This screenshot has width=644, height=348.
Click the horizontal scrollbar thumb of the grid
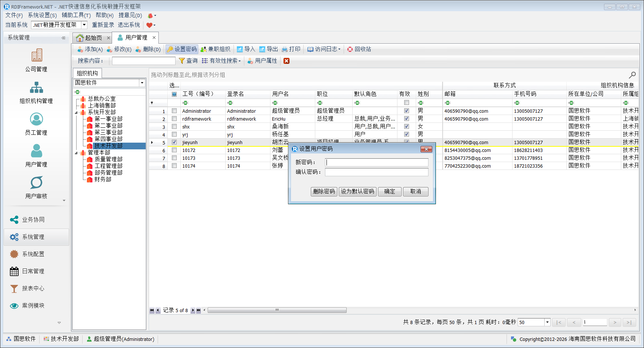pyautogui.click(x=277, y=310)
